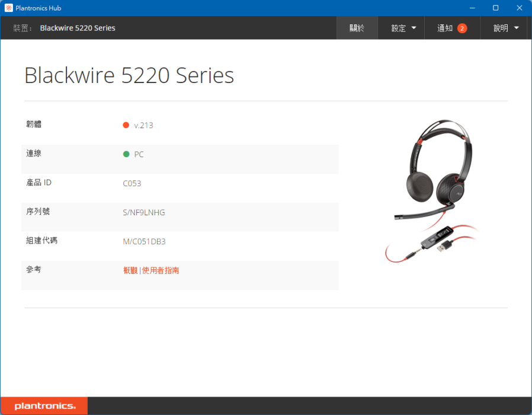
Task: Open the 關於 tab
Action: coord(357,28)
